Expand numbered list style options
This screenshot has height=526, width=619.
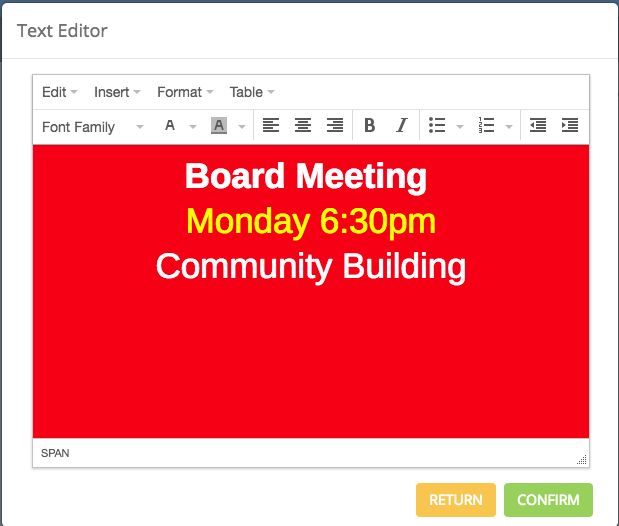[509, 127]
